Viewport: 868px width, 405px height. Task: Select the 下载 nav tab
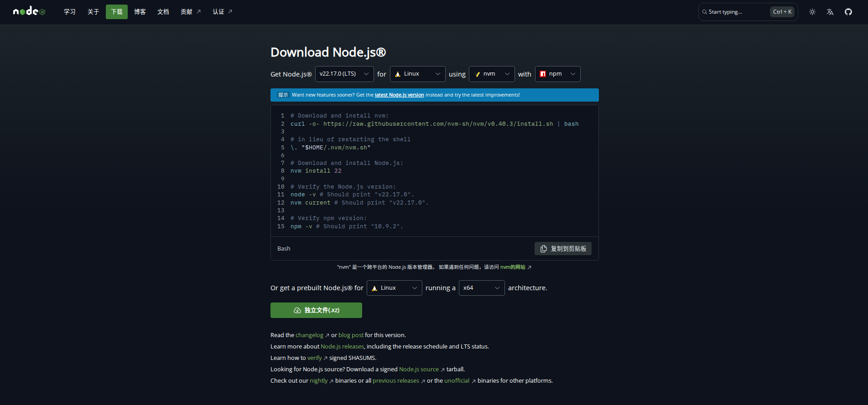tap(117, 12)
